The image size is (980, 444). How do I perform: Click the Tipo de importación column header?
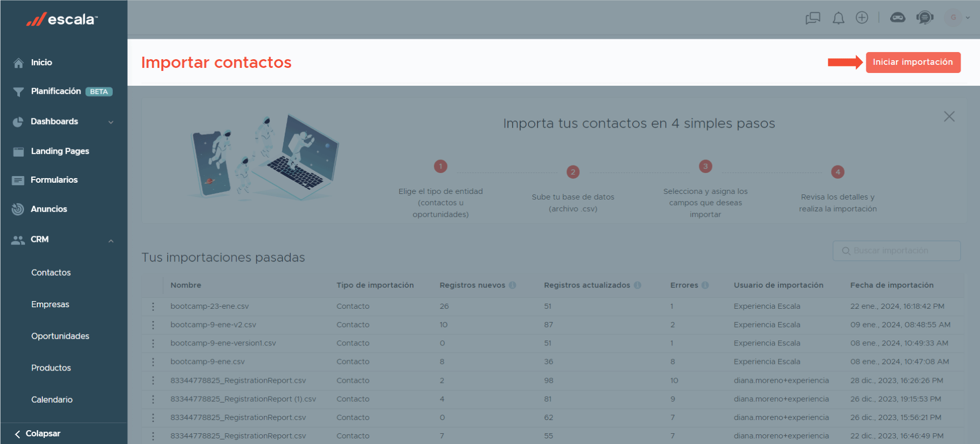(x=375, y=285)
